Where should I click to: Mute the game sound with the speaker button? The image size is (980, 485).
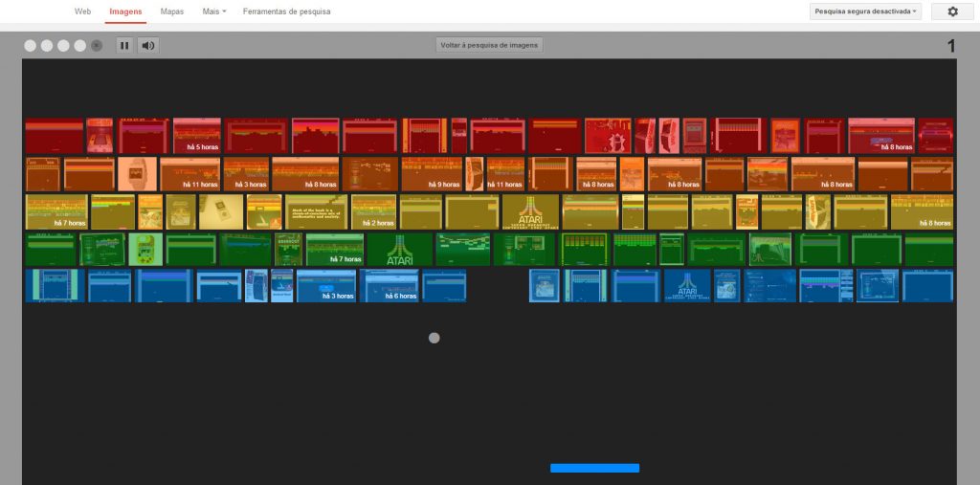(x=148, y=46)
